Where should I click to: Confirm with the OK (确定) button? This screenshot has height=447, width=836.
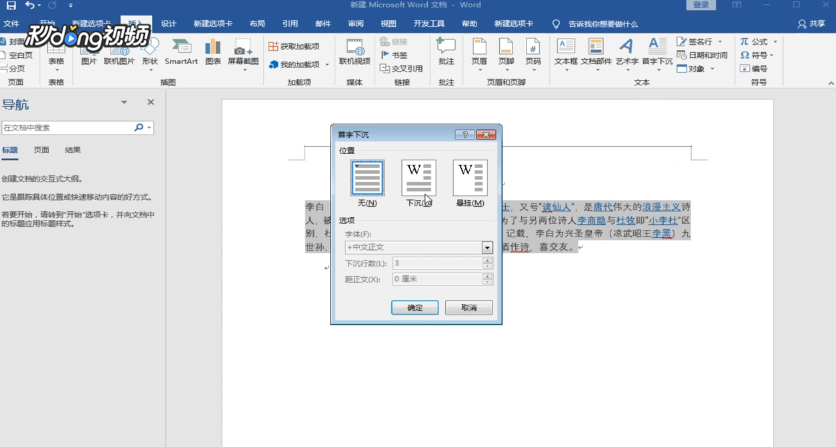[x=415, y=307]
